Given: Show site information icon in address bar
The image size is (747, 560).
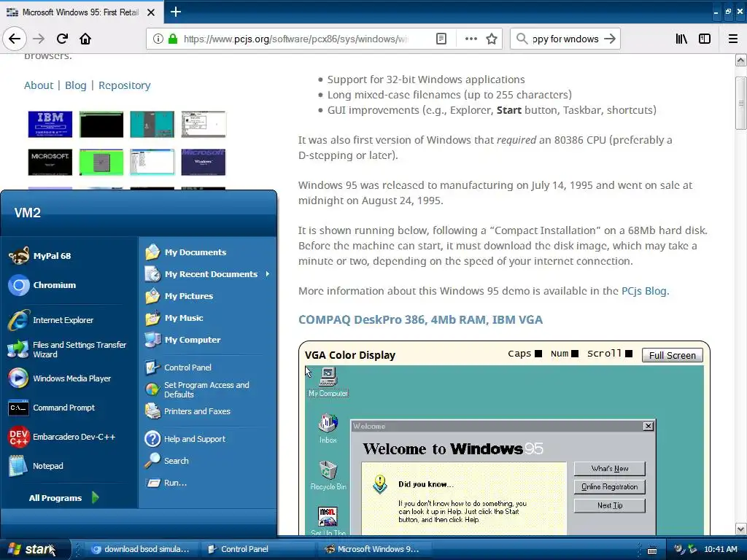Looking at the screenshot, I should click(x=158, y=39).
